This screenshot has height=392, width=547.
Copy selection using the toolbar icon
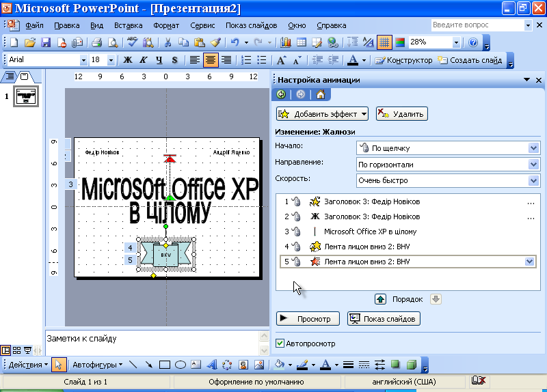tap(183, 42)
